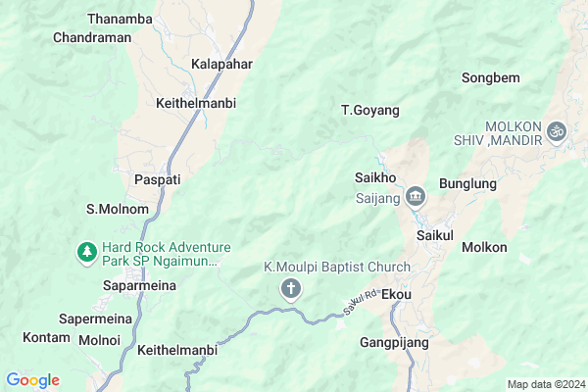Select the T.Goyang place label

pos(370,111)
